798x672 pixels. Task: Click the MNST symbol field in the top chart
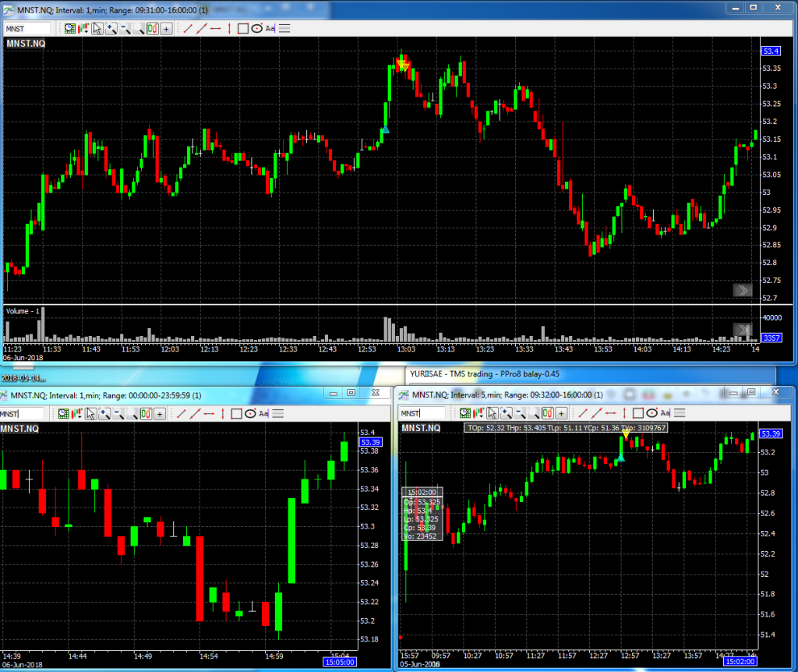tap(27, 28)
